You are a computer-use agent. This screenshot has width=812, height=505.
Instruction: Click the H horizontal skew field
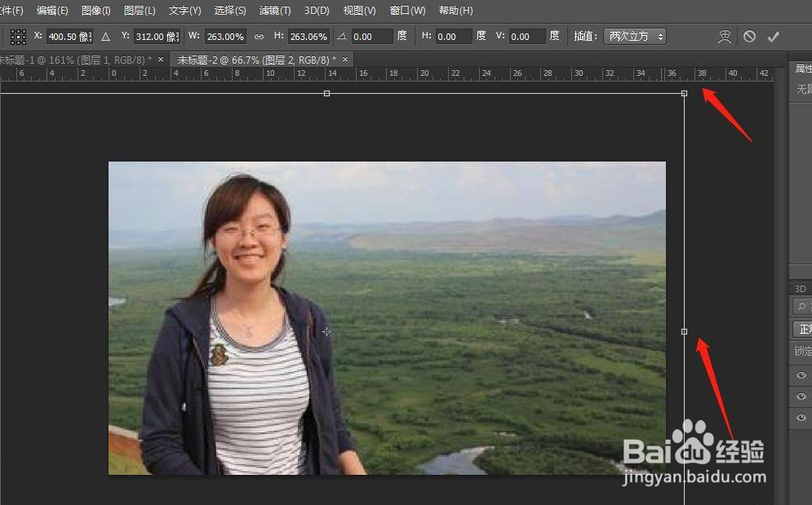click(453, 37)
